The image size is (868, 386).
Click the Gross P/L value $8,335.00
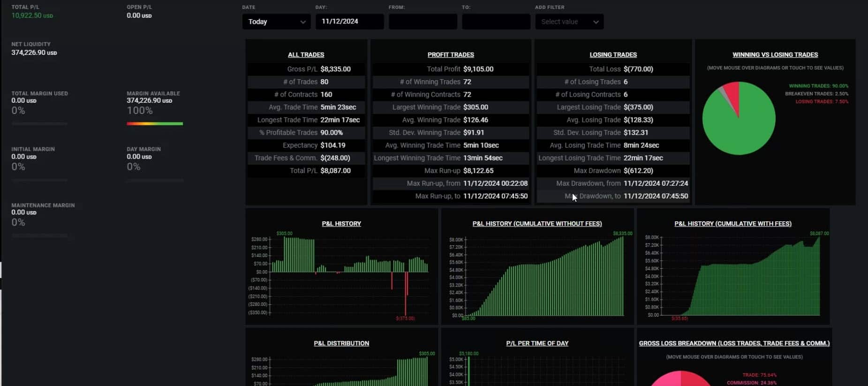(336, 69)
